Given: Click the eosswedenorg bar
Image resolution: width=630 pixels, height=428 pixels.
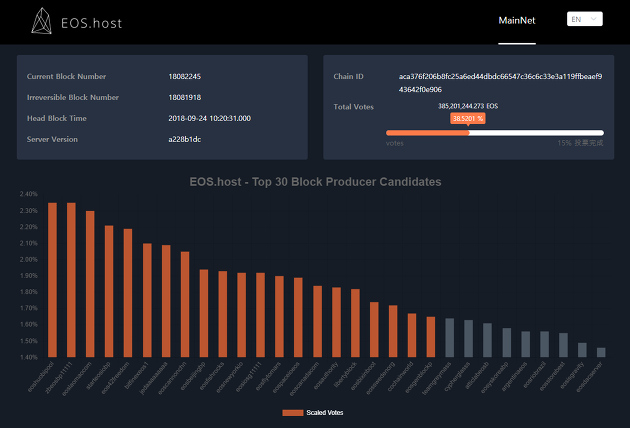Looking at the screenshot, I should 393,331.
